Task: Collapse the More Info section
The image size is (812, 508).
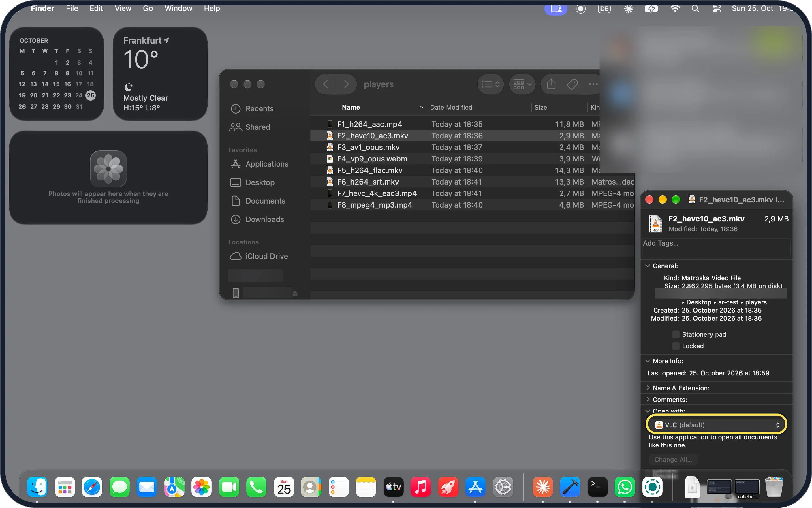Action: pos(648,361)
